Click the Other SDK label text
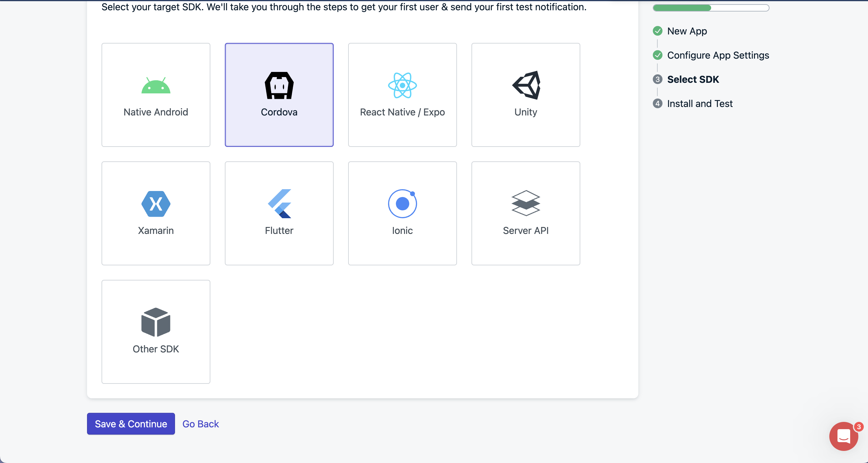 [x=156, y=349]
